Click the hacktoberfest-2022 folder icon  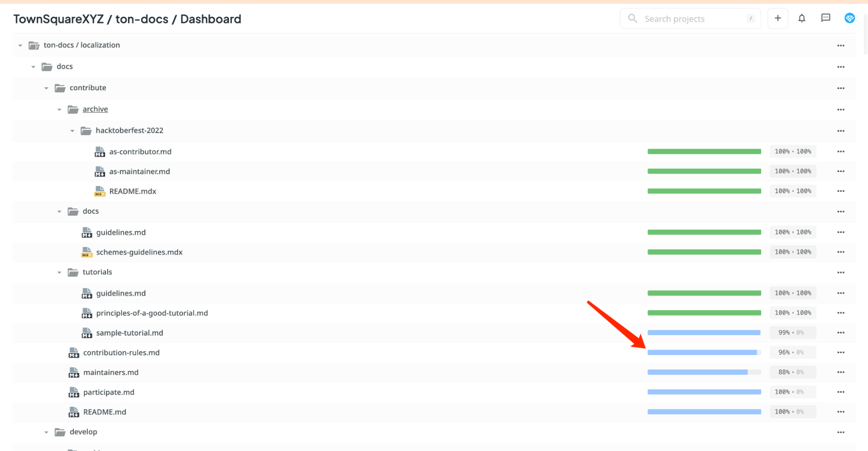[86, 131]
